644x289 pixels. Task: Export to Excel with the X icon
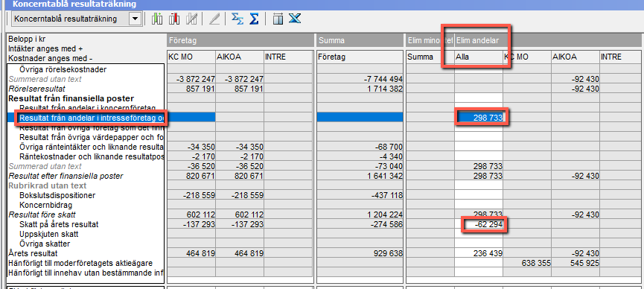pos(295,19)
